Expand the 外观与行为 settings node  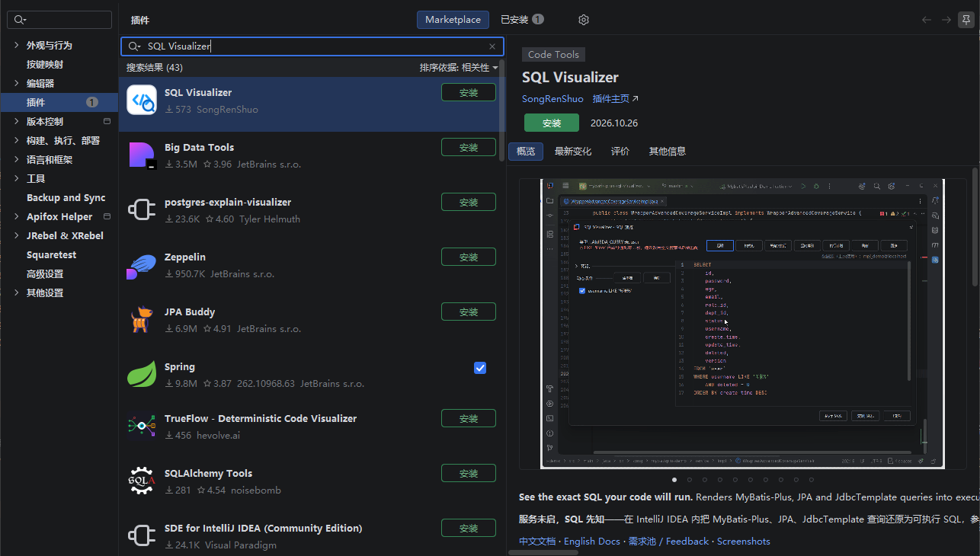coord(16,46)
